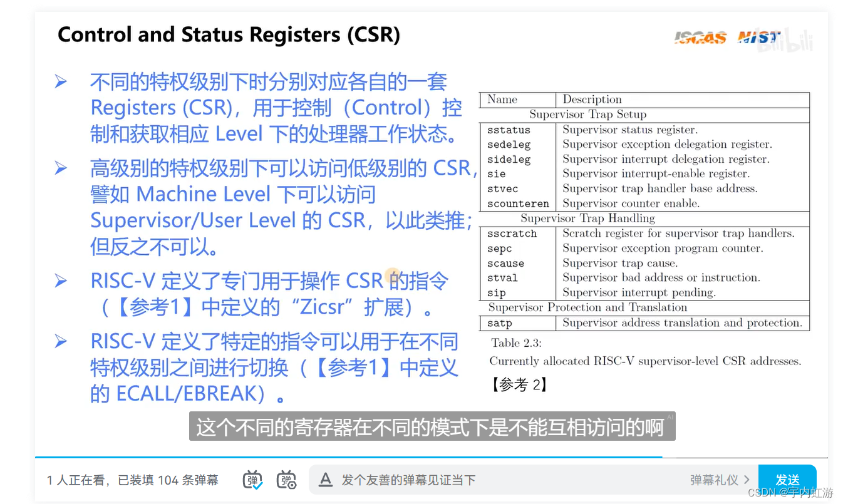Toggle the danmaku display switch

pyautogui.click(x=253, y=480)
